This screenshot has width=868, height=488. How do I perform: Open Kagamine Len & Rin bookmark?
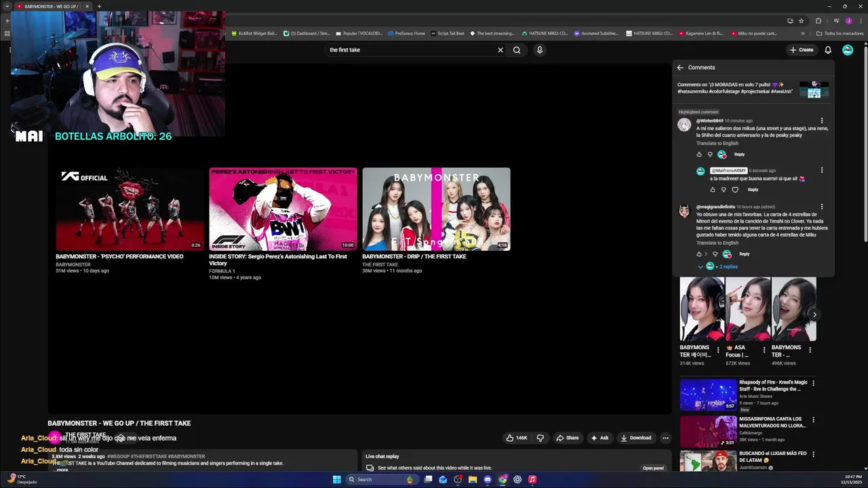701,33
